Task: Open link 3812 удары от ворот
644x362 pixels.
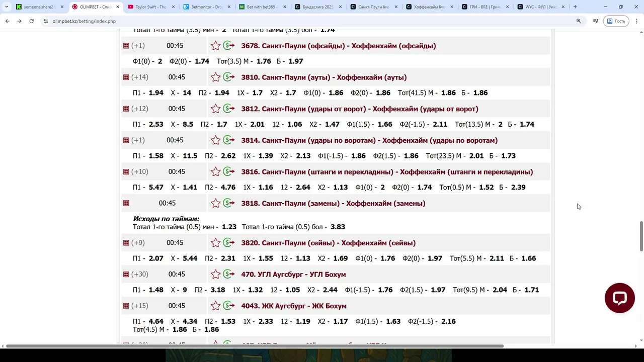Action: click(360, 109)
